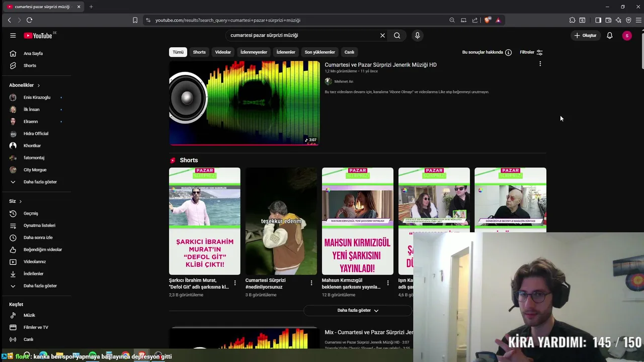Open the Mehmet Arı channel link

point(344,81)
